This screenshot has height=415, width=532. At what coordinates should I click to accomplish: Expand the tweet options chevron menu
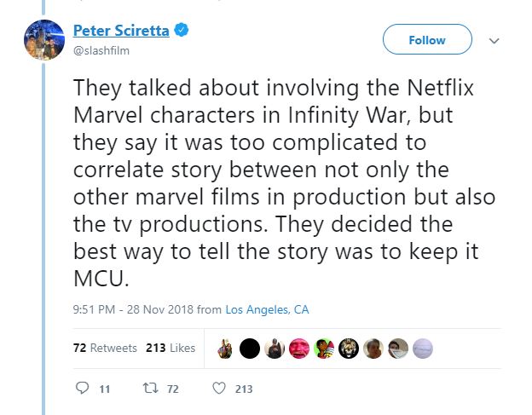click(x=493, y=40)
